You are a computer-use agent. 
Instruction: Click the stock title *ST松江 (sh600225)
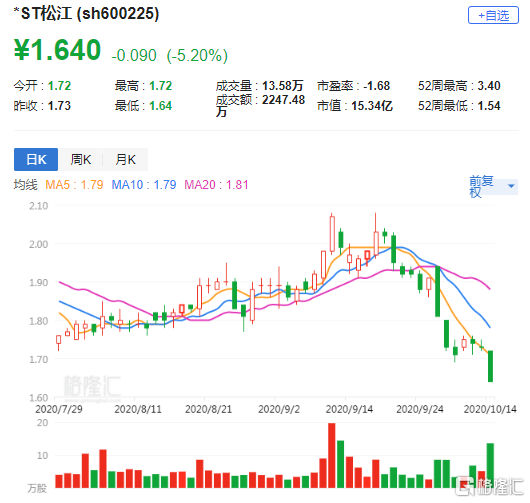pyautogui.click(x=86, y=14)
